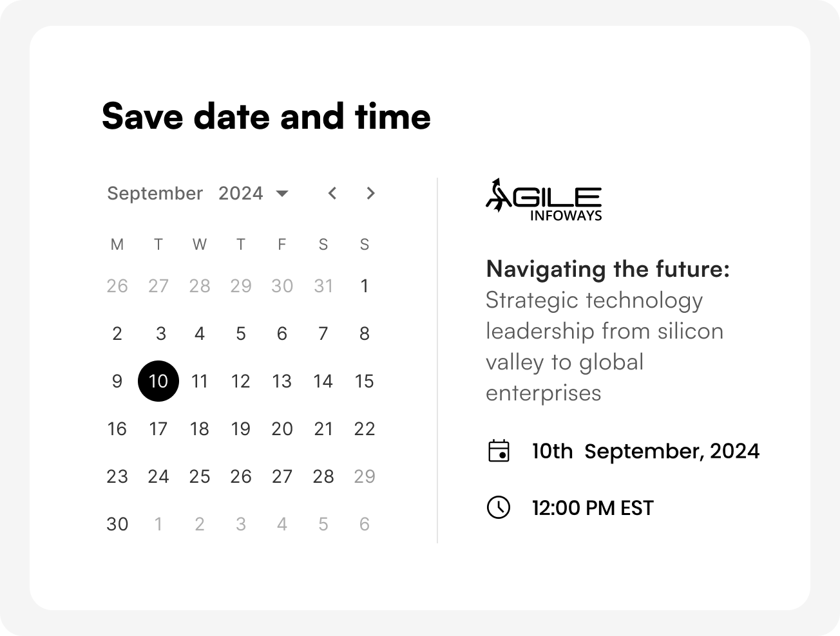This screenshot has width=840, height=636.
Task: Select September 28 in the calendar
Action: point(323,476)
